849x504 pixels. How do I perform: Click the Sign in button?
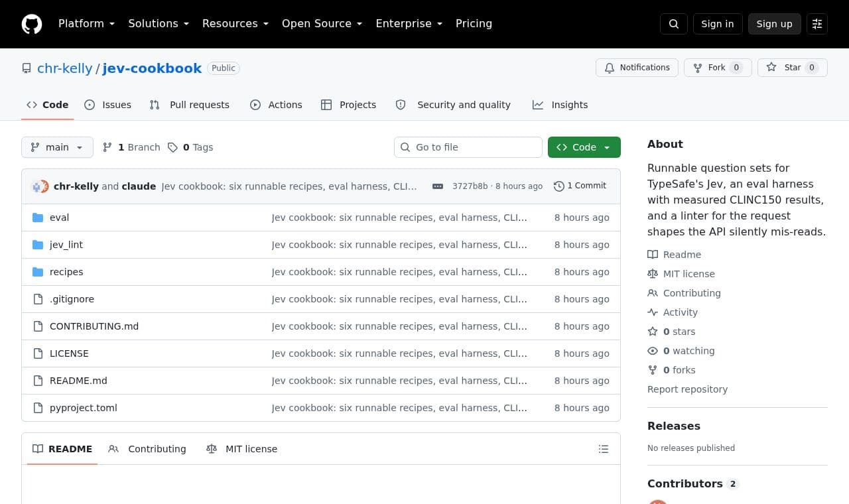coord(718,24)
